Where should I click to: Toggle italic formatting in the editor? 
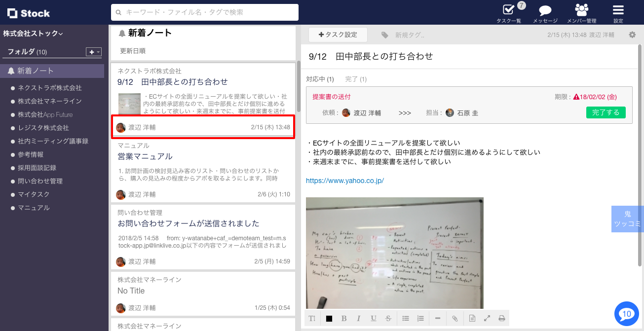(x=359, y=319)
